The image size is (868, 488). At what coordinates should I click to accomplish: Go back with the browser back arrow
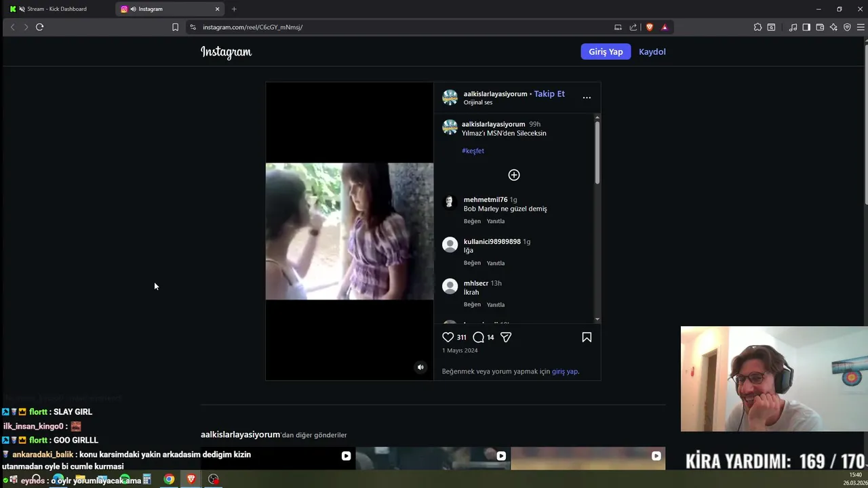point(12,27)
